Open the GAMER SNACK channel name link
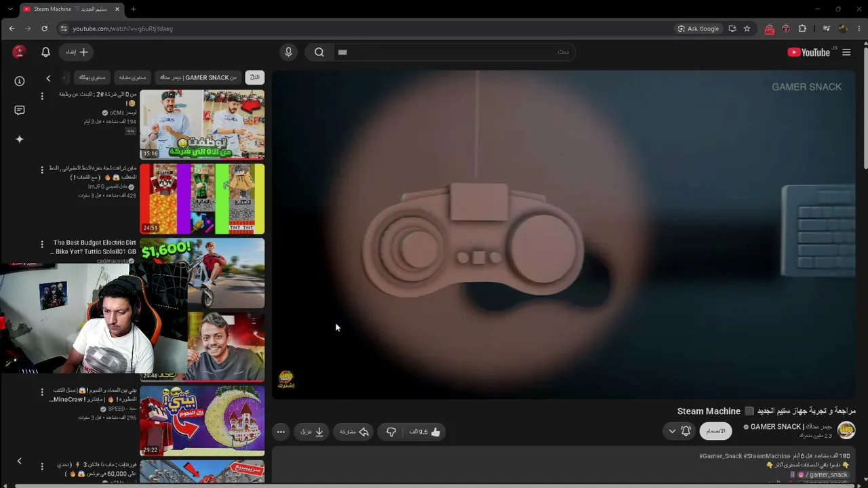The height and width of the screenshot is (488, 868). (791, 426)
